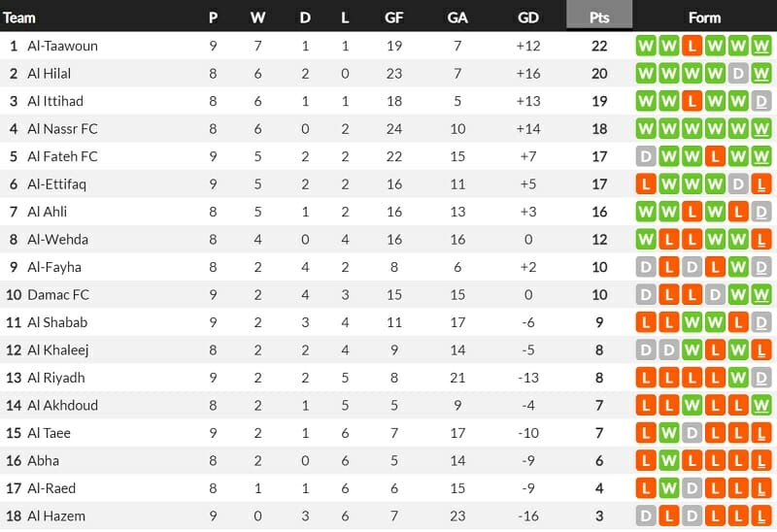
Task: Sort table by the Pts column header
Action: pos(599,17)
